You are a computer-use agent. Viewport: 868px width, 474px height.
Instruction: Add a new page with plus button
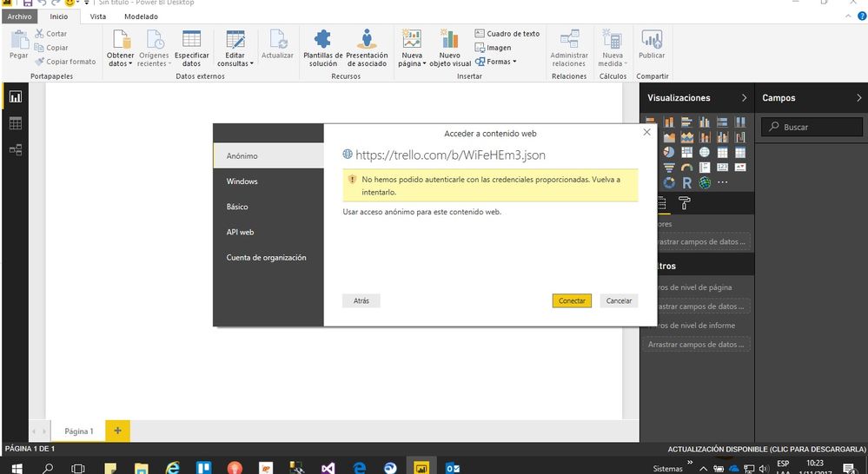[x=118, y=431]
